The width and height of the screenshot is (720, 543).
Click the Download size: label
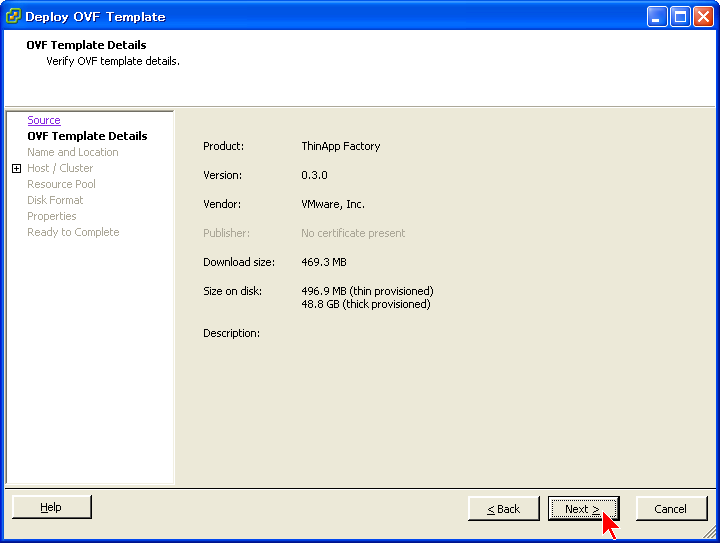point(239,262)
